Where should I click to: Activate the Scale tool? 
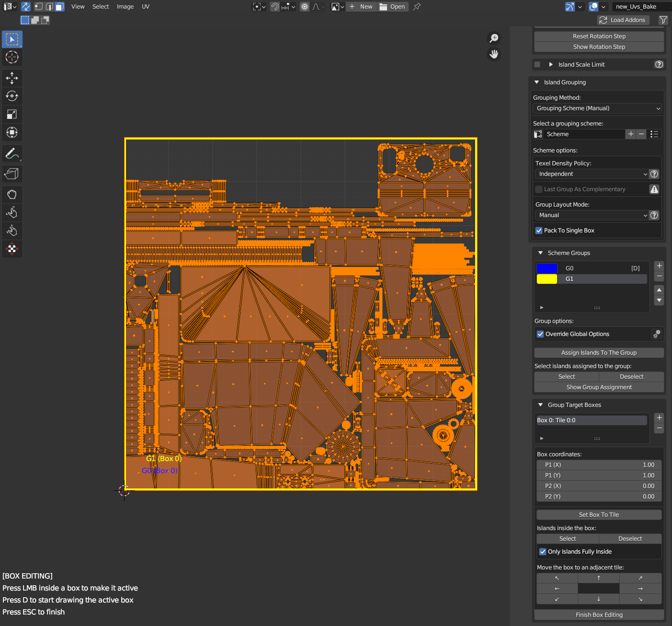[x=12, y=114]
